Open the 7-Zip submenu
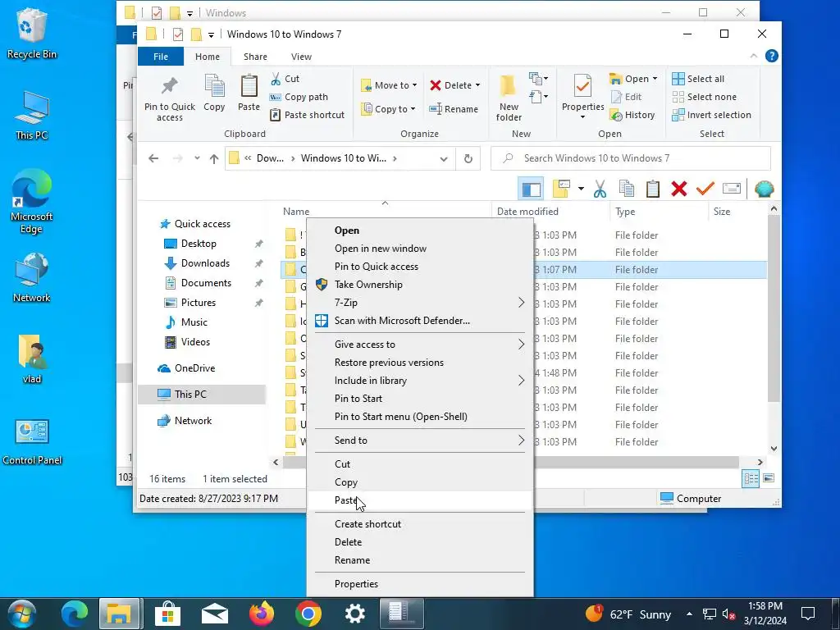The height and width of the screenshot is (630, 840). 420,303
